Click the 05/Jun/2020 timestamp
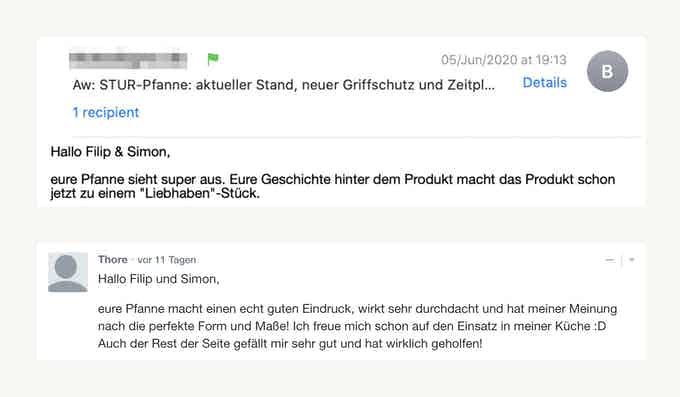This screenshot has width=680, height=397. (x=503, y=60)
